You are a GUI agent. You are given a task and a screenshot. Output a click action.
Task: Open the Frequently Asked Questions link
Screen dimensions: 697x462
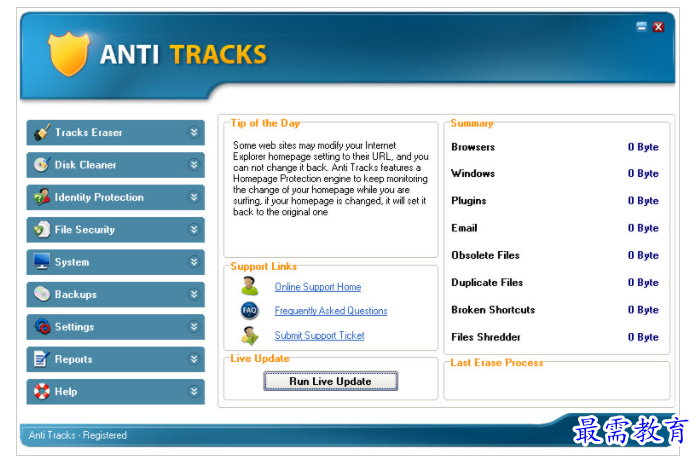331,311
